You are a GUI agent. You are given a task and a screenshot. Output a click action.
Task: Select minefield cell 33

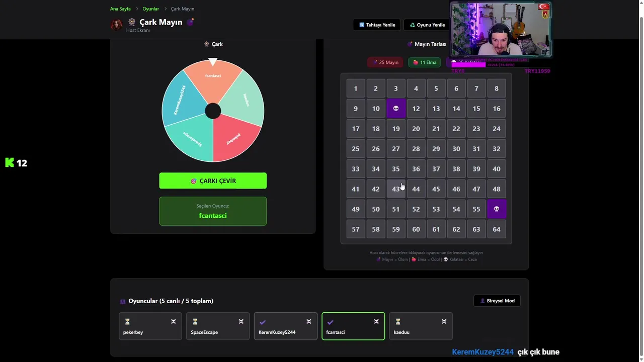(356, 169)
